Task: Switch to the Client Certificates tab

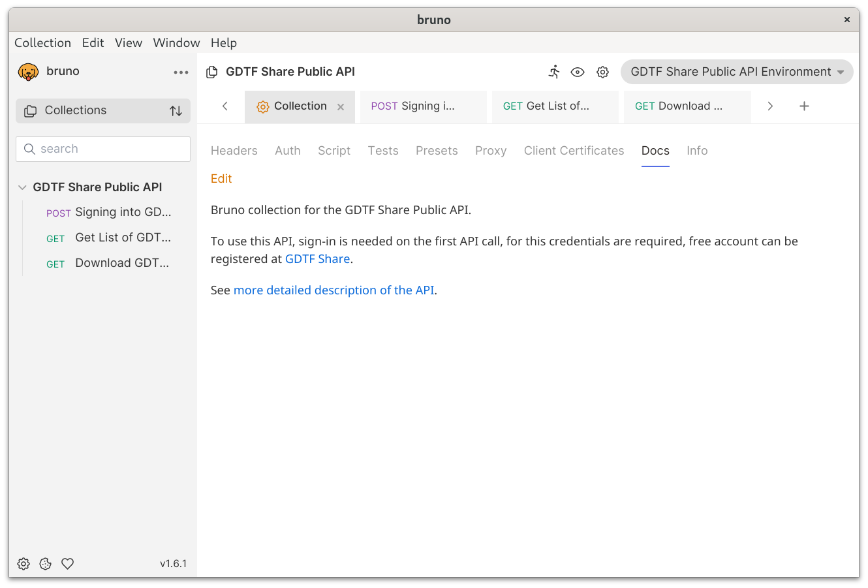Action: tap(574, 151)
